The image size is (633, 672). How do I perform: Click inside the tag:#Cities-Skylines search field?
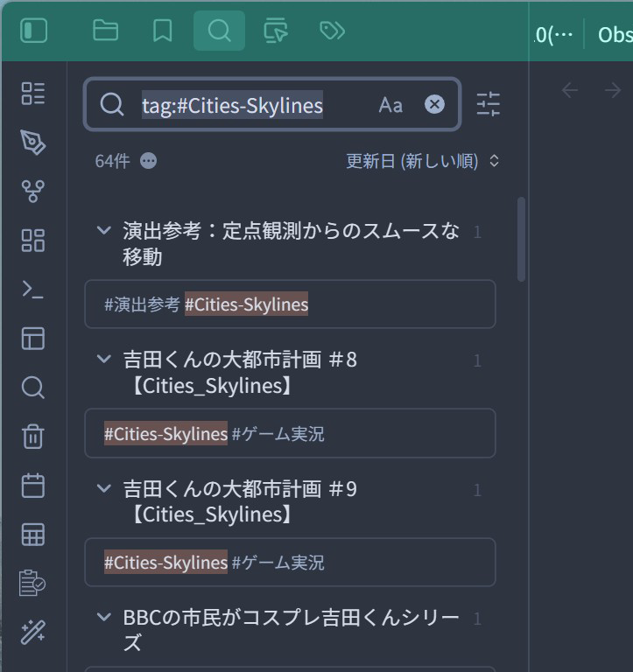coord(254,105)
